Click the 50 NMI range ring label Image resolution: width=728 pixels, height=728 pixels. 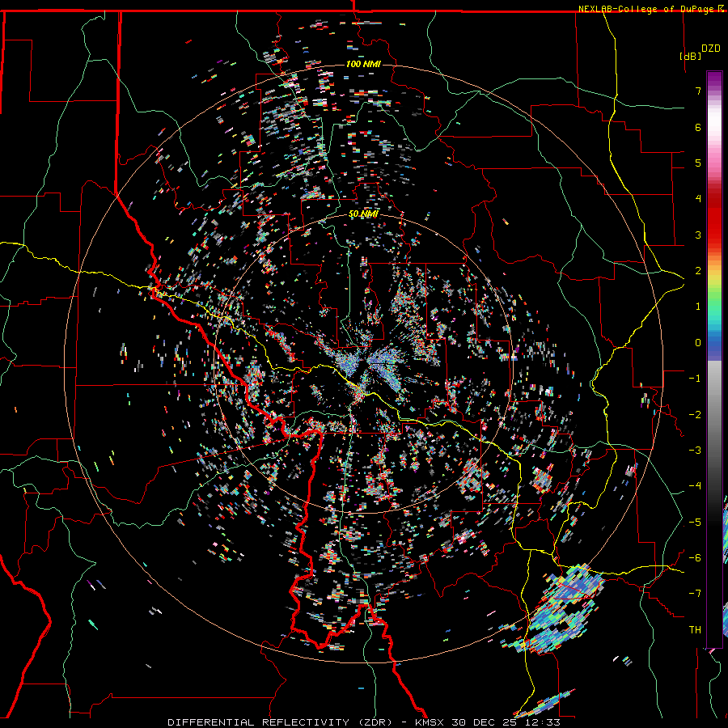click(363, 214)
